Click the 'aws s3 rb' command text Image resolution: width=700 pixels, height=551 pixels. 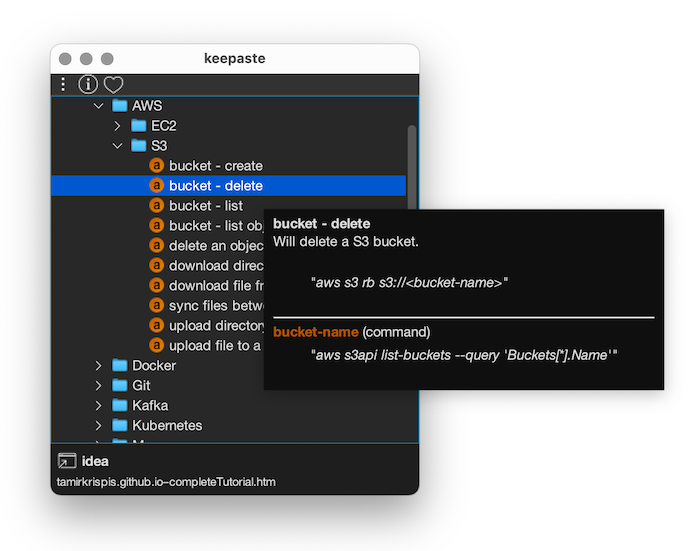[409, 283]
